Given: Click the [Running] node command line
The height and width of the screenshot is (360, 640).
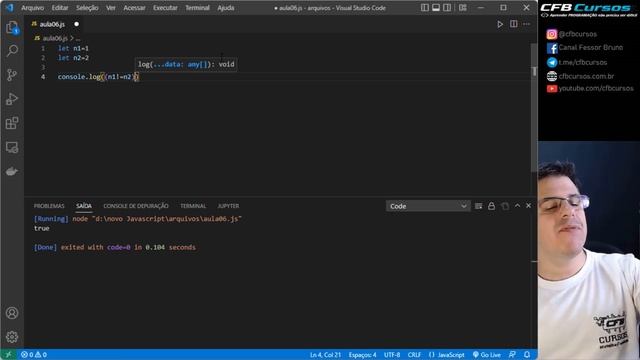Looking at the screenshot, I should 138,219.
